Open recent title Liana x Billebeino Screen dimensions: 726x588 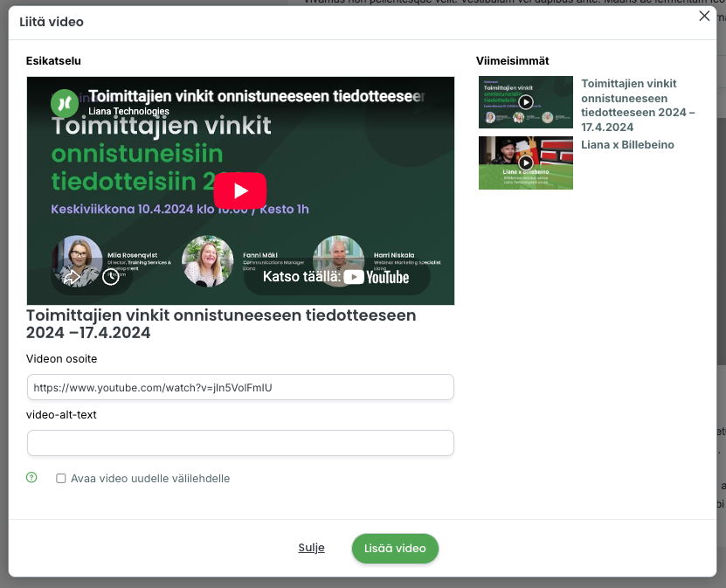627,145
